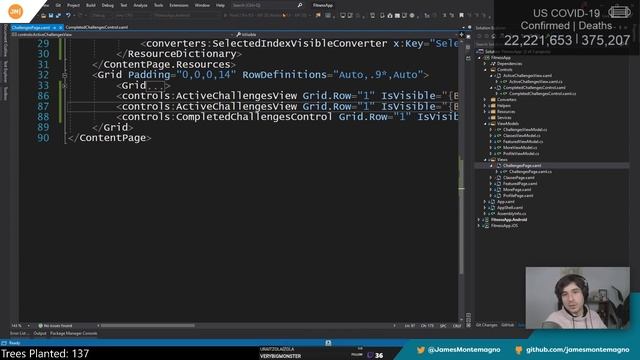This screenshot has width=640, height=360.
Task: Select ChallengesViewModel.cs file
Action: pos(525,130)
